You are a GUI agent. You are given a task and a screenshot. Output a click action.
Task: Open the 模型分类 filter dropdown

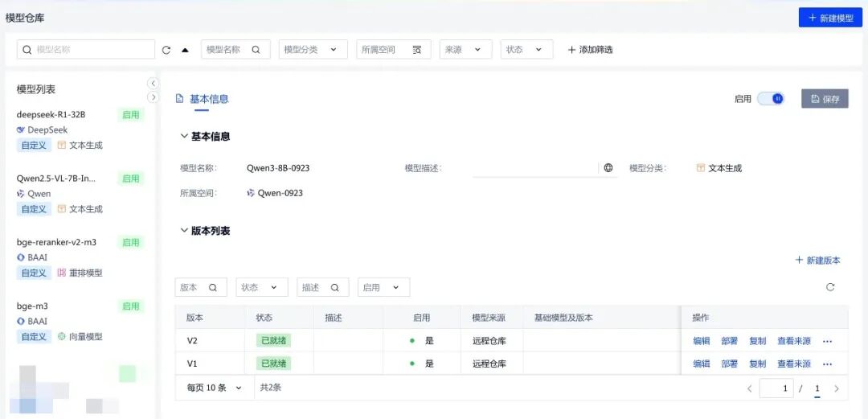pos(313,50)
